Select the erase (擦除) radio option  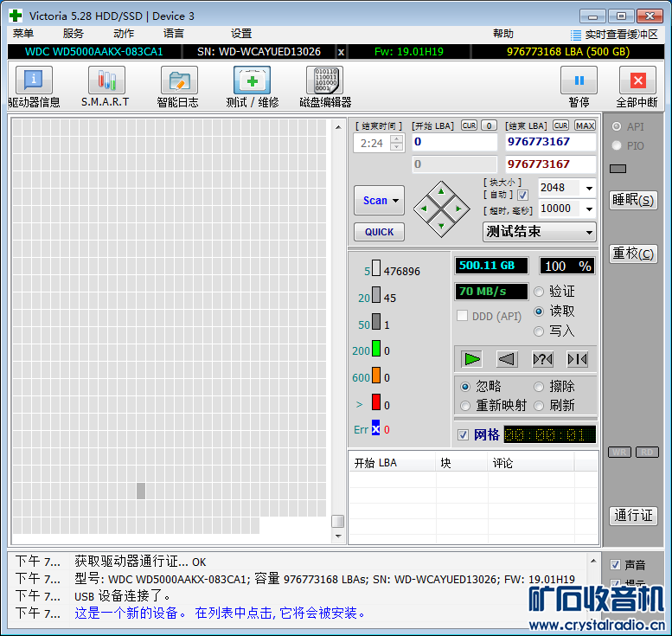pos(539,387)
